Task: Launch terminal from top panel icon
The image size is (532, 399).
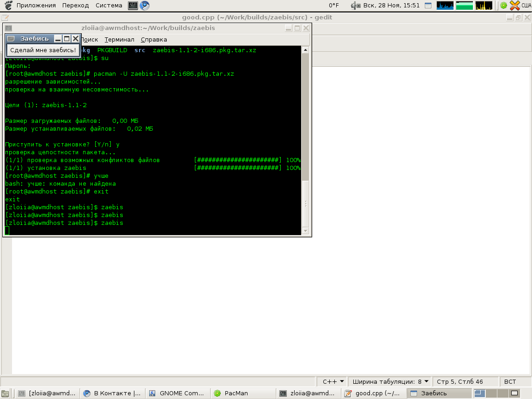Action: (x=133, y=6)
